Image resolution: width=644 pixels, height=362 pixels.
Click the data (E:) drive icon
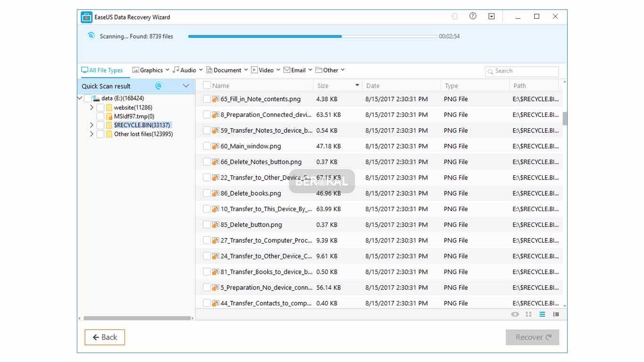tap(96, 99)
